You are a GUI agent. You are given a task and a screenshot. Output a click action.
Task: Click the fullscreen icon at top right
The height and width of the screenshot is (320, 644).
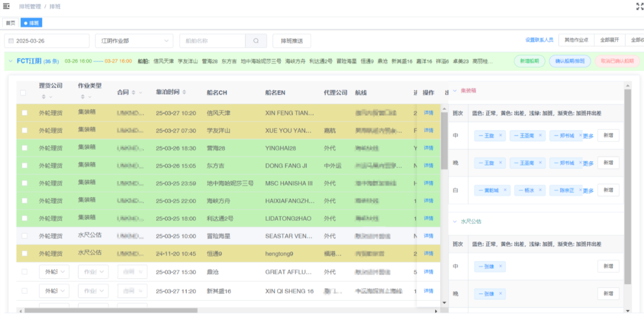click(x=639, y=6)
